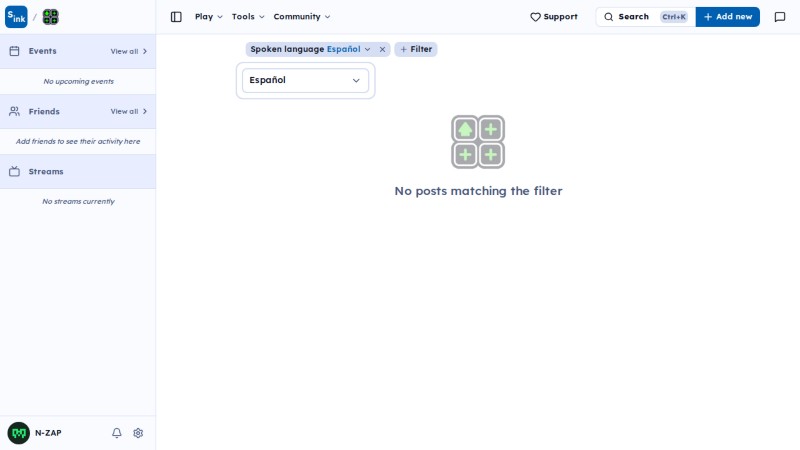Open the sendou.ink logo home link
The image size is (800, 450).
[x=16, y=17]
